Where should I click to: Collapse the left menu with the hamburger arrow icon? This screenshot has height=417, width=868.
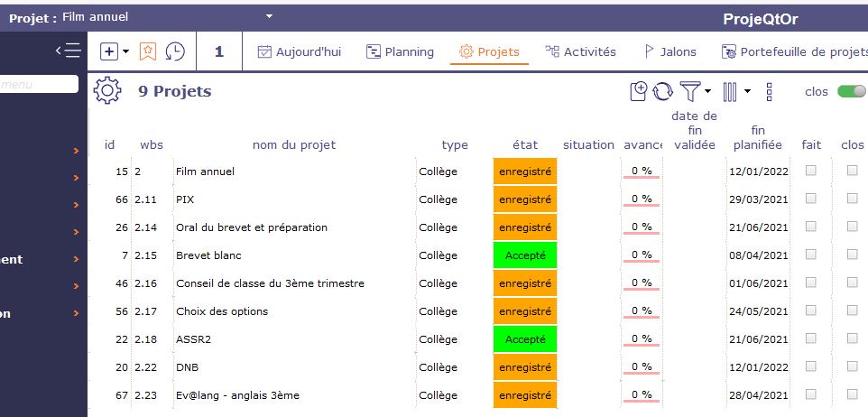click(68, 51)
